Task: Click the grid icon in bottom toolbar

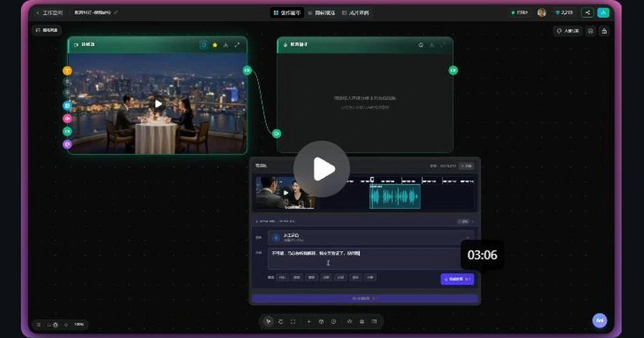Action: click(362, 321)
